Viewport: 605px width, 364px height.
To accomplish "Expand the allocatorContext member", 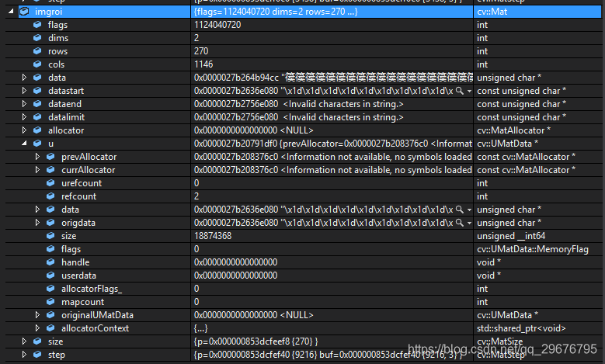I will pyautogui.click(x=37, y=328).
